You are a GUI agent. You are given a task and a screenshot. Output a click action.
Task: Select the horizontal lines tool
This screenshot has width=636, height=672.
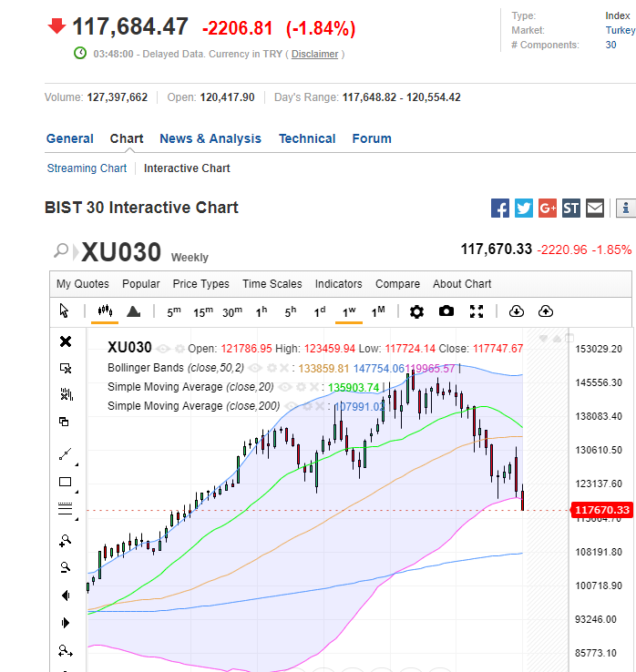pos(66,509)
